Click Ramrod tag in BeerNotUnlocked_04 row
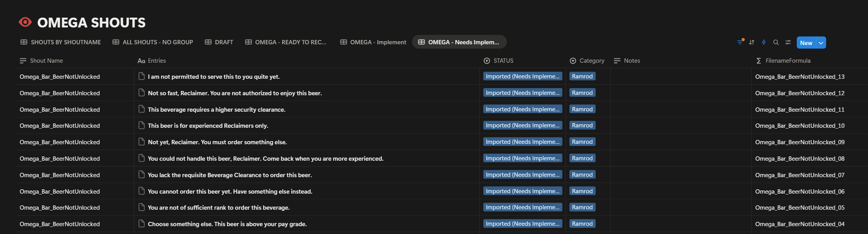Screen dimensions: 868x234 pos(582,224)
